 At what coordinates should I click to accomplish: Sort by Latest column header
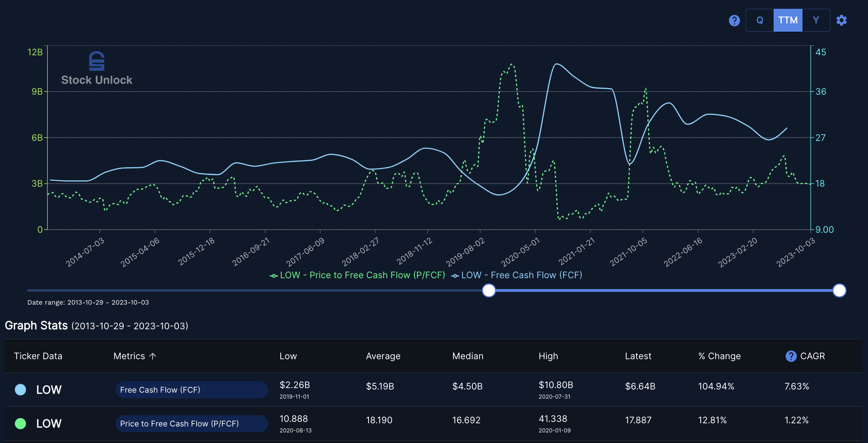coord(638,356)
